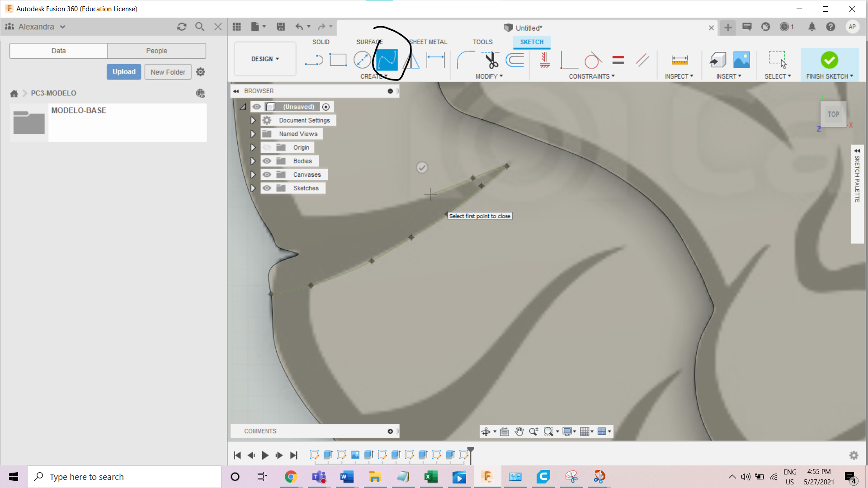Click the Finish Sketch green checkmark
The height and width of the screenshot is (488, 868).
tap(829, 60)
